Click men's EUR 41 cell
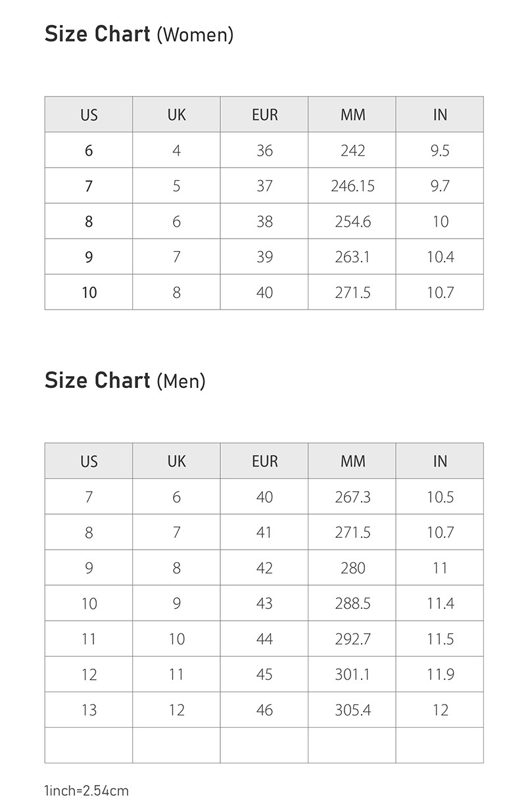Viewport: 526px width, 812px height. [x=264, y=533]
